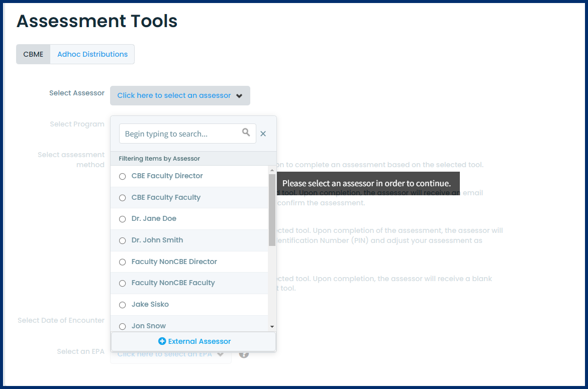Switch to the CBME tab

coord(33,54)
